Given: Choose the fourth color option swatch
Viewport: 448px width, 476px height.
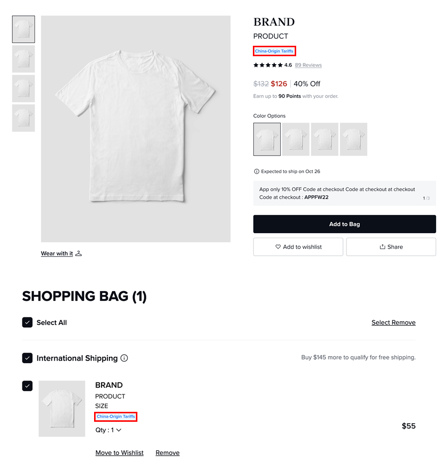Looking at the screenshot, I should [x=353, y=139].
